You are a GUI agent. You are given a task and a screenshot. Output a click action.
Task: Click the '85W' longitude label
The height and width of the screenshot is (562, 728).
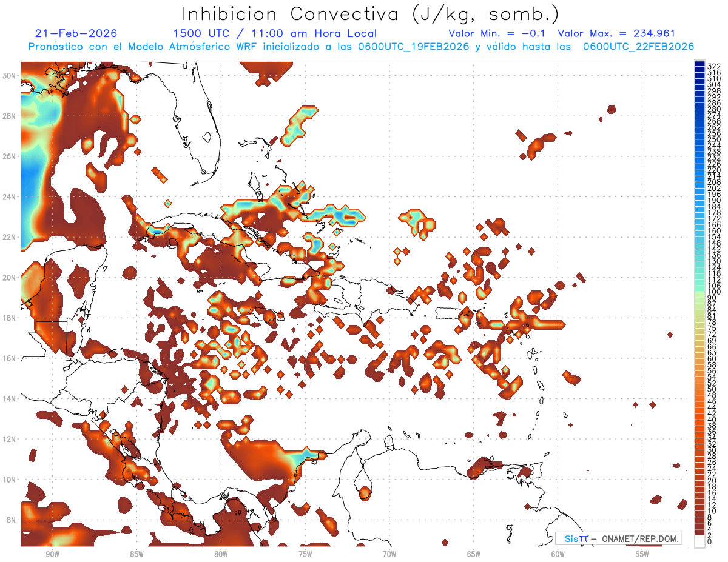point(136,554)
